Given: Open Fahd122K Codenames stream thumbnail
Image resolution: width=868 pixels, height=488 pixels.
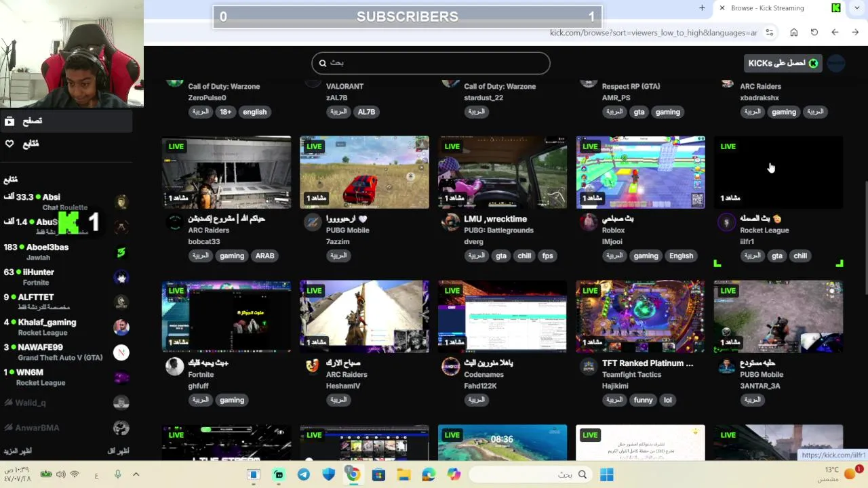Looking at the screenshot, I should (502, 317).
